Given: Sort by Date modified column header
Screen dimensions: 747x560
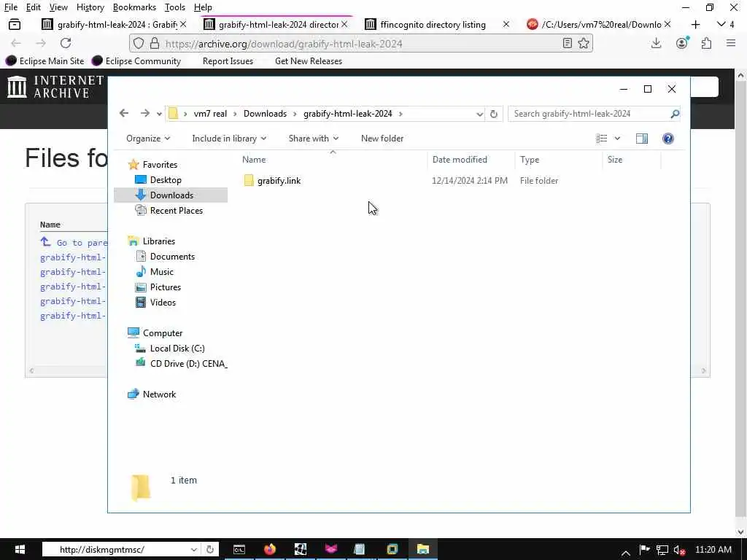Looking at the screenshot, I should click(460, 160).
